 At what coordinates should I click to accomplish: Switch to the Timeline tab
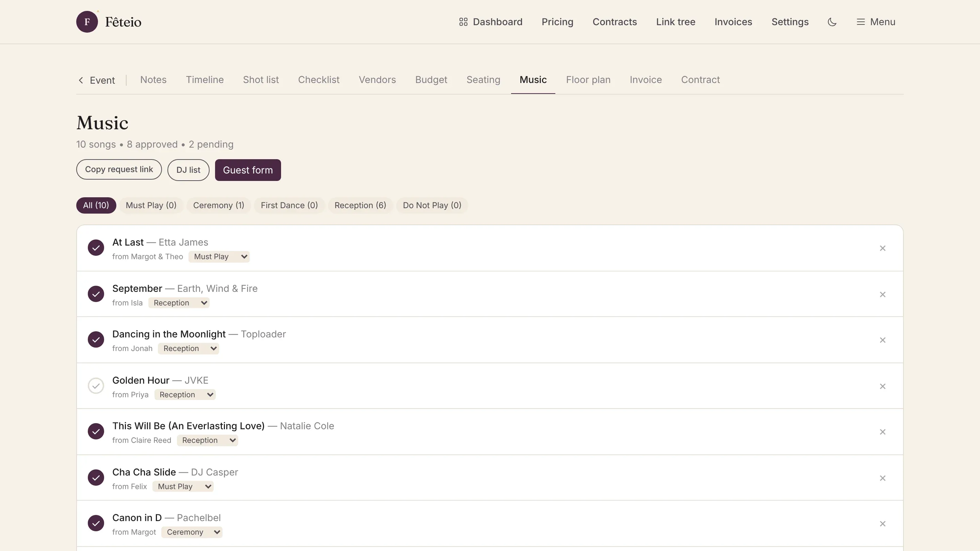point(205,80)
